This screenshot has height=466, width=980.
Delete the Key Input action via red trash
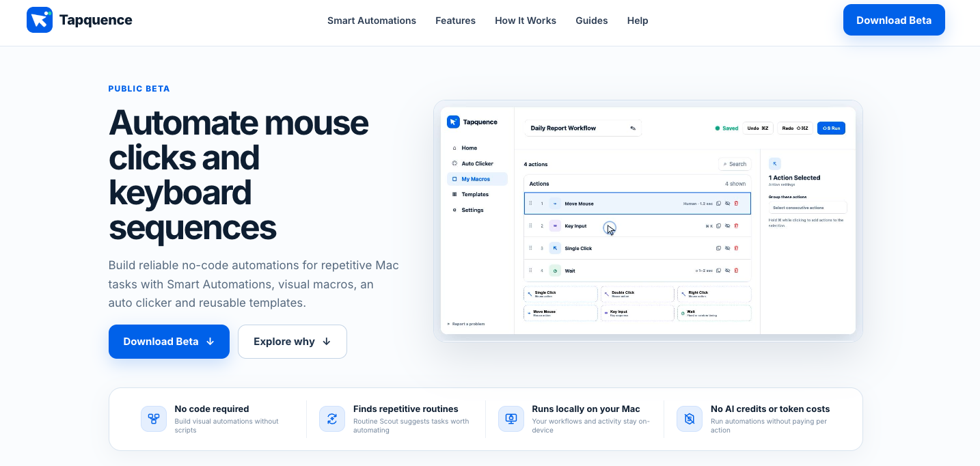coord(736,225)
